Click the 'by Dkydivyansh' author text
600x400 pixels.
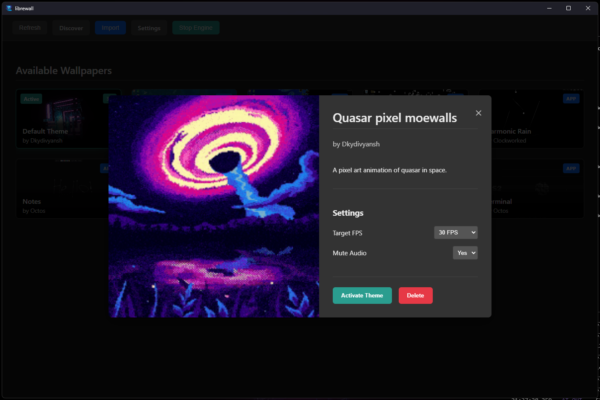[356, 144]
